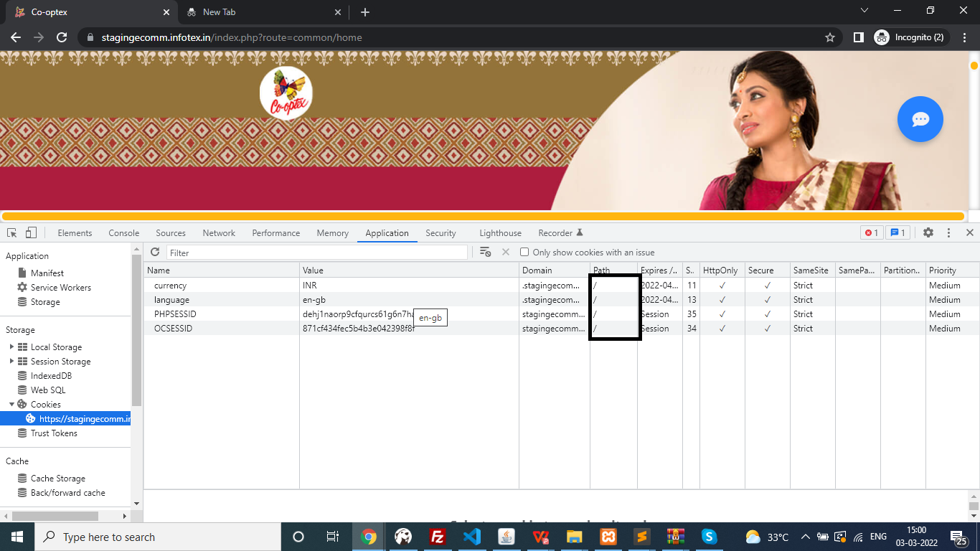Viewport: 980px width, 551px height.
Task: Collapse the Cookies tree
Action: click(12, 404)
